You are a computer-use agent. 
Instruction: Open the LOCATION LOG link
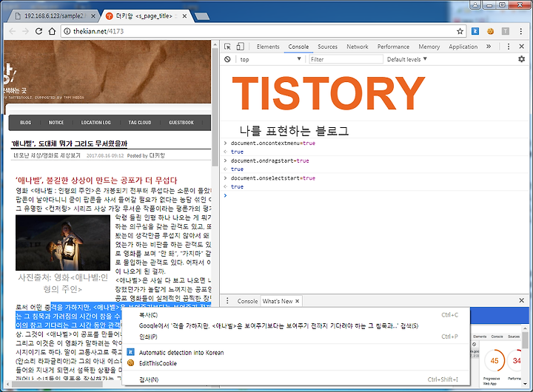click(x=95, y=122)
